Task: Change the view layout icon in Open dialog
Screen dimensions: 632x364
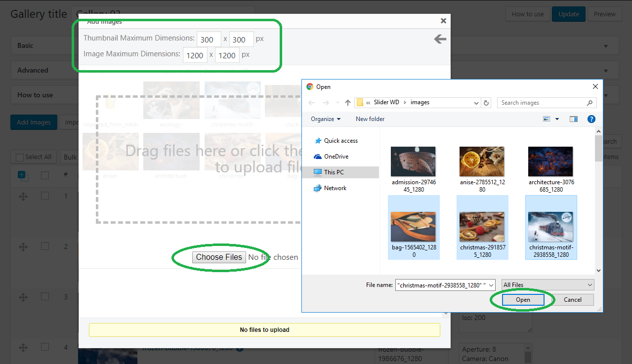Action: (547, 119)
